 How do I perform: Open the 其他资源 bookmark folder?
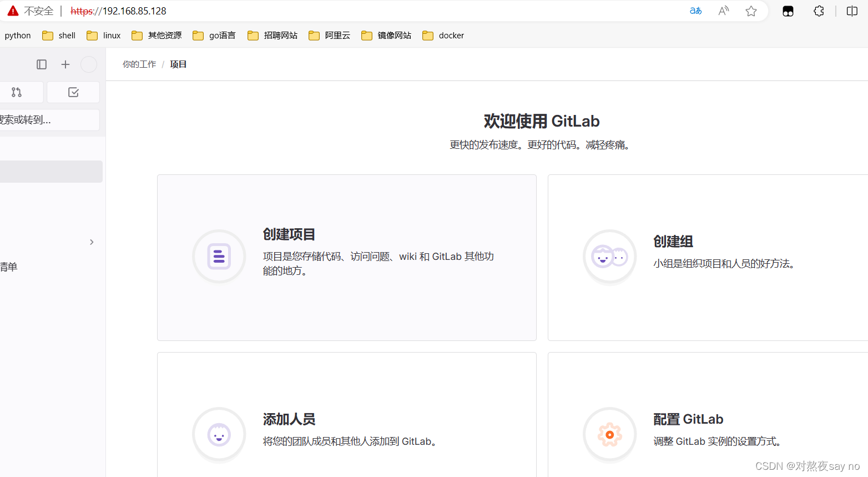point(157,36)
